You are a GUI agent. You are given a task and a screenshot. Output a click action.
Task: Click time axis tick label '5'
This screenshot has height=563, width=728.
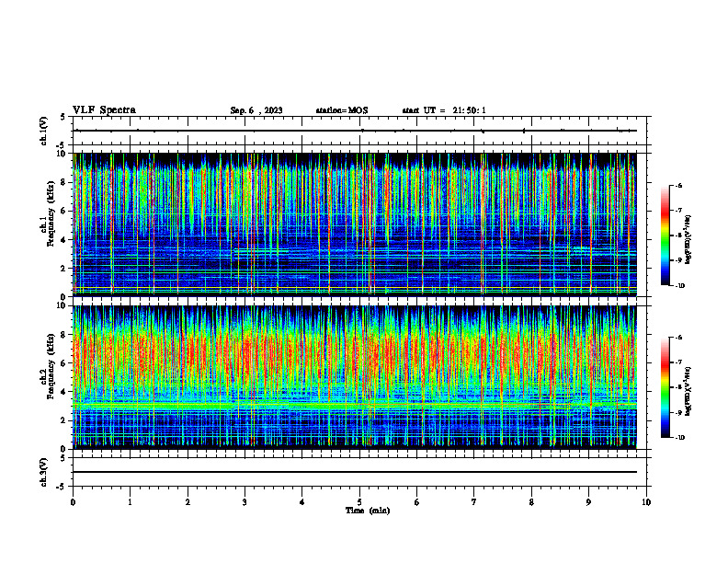[x=359, y=502]
